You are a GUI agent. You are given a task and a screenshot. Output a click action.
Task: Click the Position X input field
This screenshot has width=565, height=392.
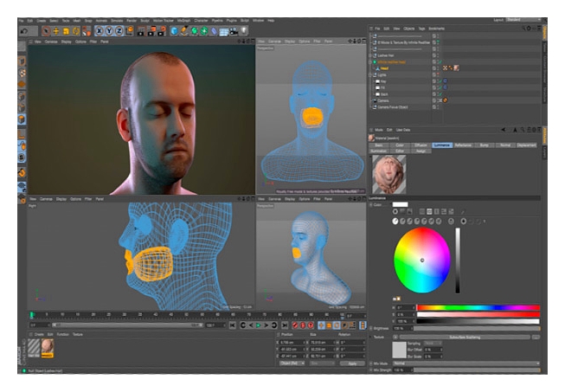coord(292,343)
